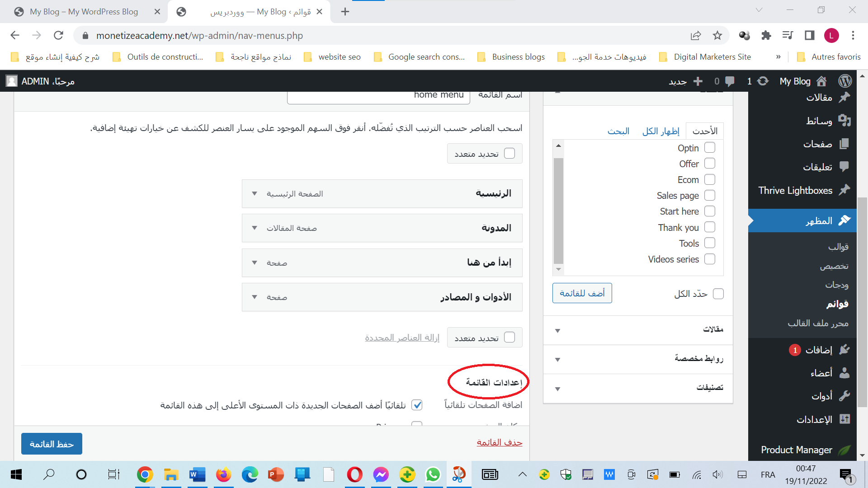Check the Sales page checkbox

[710, 196]
